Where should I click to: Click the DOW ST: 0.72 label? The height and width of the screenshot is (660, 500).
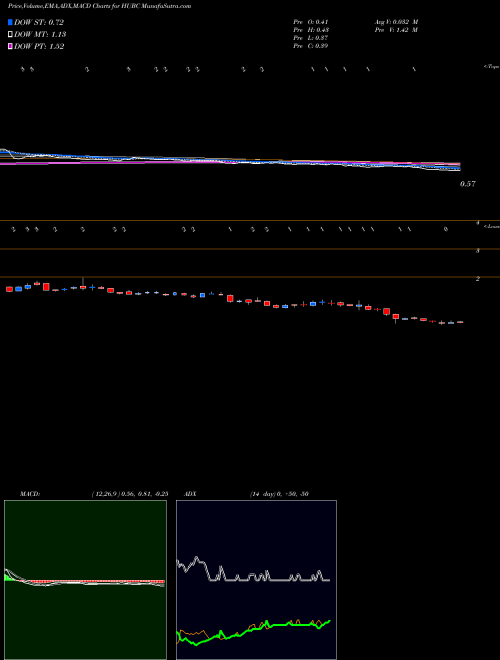coord(39,22)
